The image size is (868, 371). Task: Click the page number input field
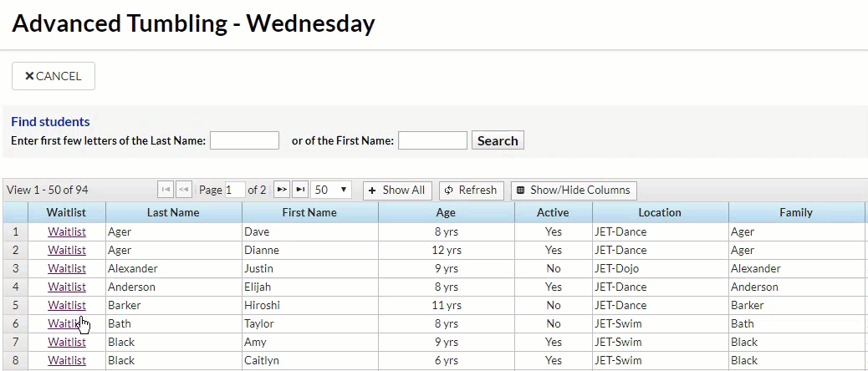(235, 191)
